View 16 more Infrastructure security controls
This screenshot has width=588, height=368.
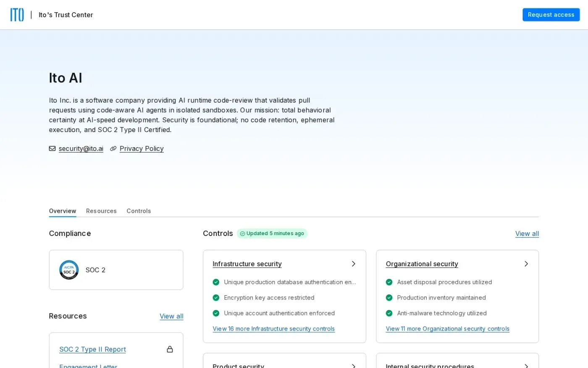tap(273, 329)
